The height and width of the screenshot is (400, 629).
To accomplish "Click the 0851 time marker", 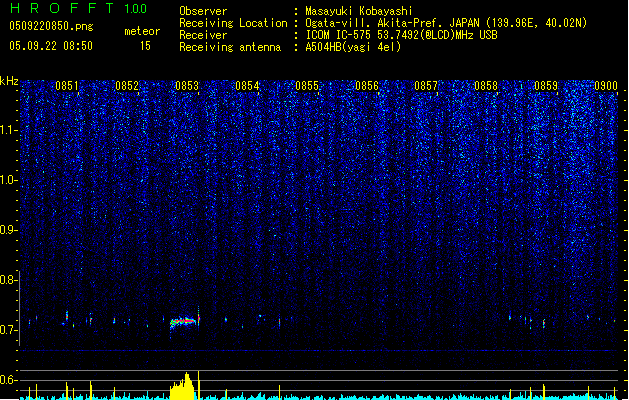I will [67, 86].
